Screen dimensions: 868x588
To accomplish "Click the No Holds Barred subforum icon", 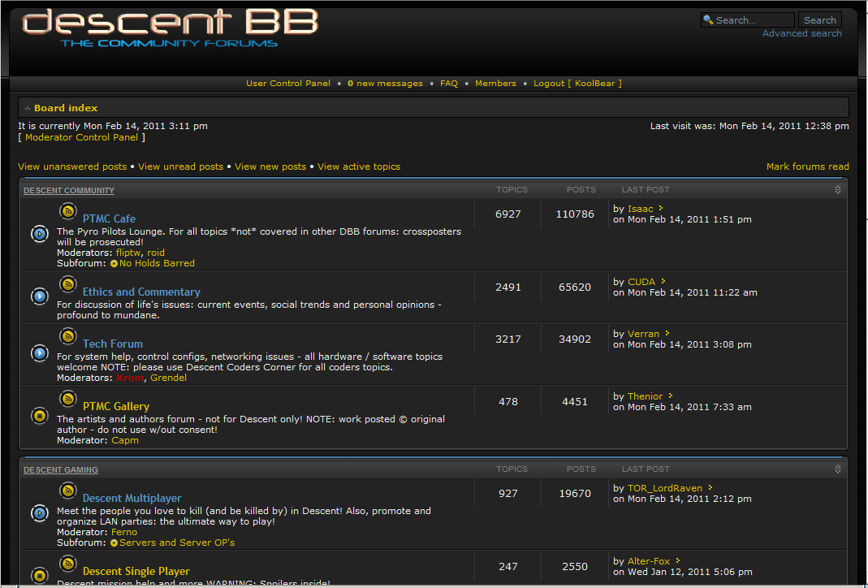I will pos(114,264).
